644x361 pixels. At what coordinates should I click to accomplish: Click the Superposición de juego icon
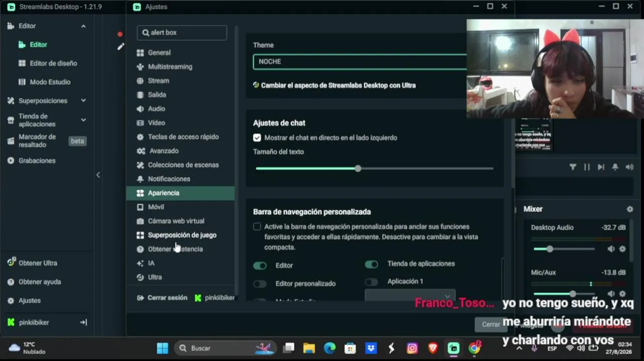[x=140, y=235]
